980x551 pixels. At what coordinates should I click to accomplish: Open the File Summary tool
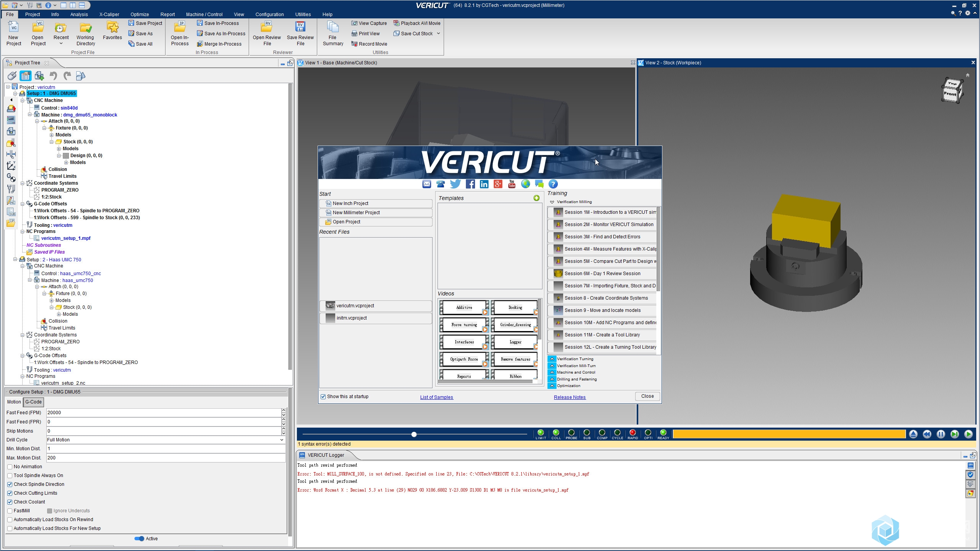pyautogui.click(x=333, y=34)
